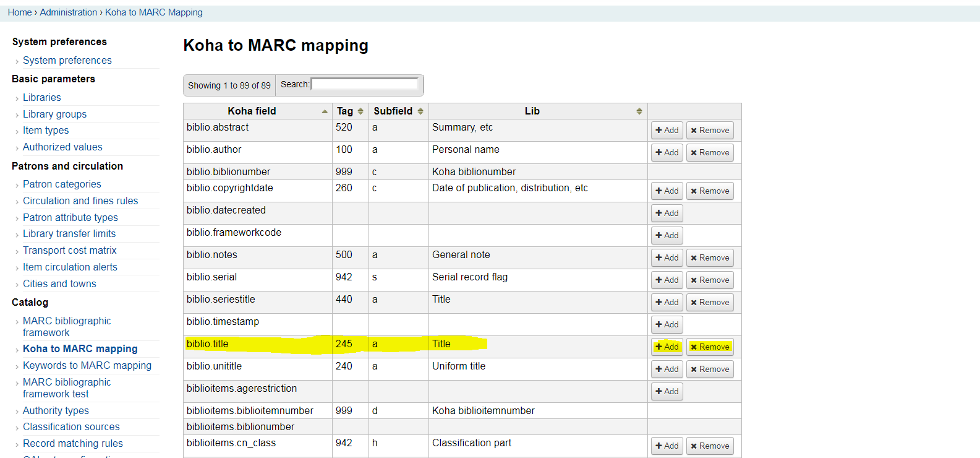Select the 'General note' cell
The height and width of the screenshot is (458, 980).
538,257
